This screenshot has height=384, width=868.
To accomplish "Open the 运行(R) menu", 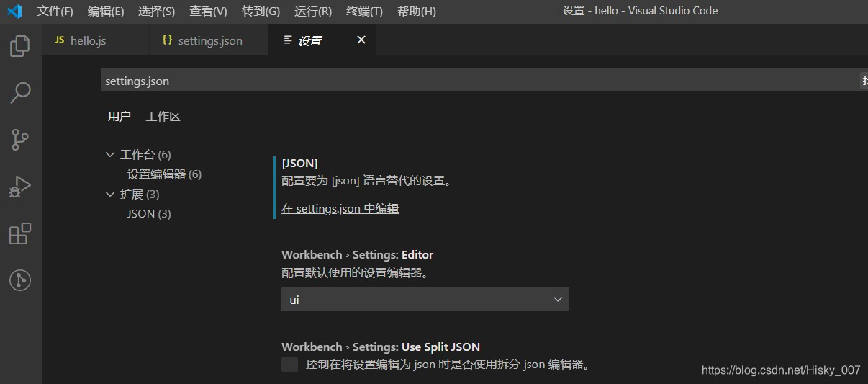I will [x=313, y=12].
